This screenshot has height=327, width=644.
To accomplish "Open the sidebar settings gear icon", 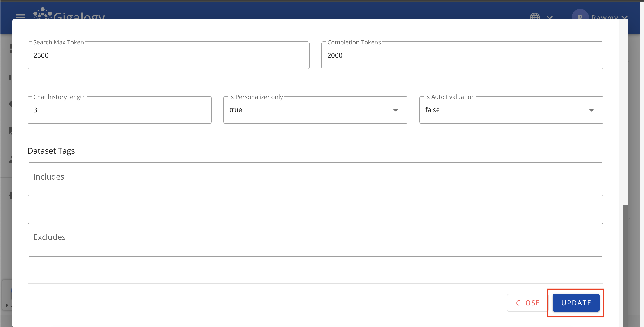I will point(11,195).
